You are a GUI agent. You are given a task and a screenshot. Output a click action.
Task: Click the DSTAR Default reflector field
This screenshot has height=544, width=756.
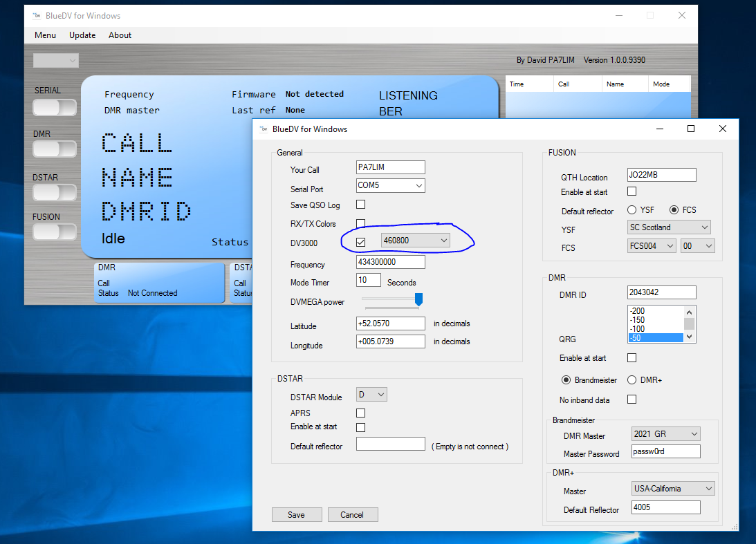(x=391, y=444)
